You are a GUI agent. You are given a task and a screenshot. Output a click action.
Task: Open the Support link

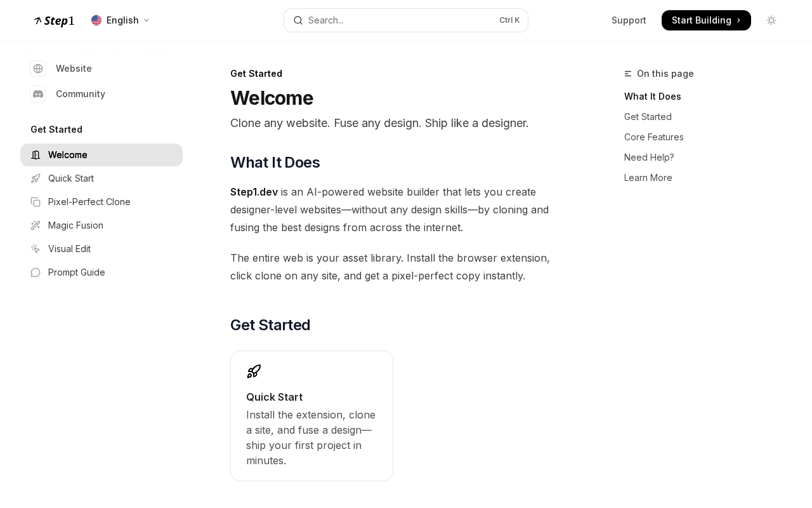(629, 20)
